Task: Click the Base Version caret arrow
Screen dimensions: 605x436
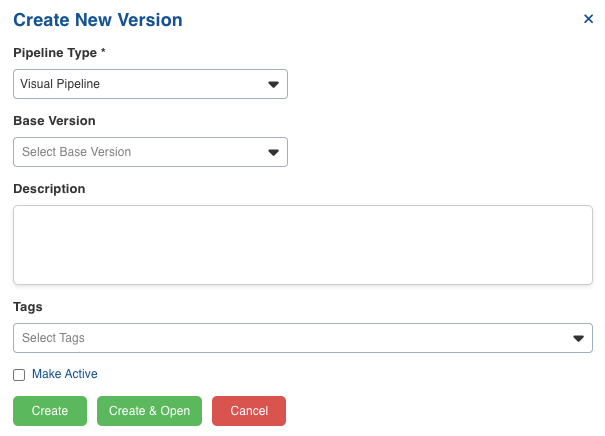Action: coord(273,152)
